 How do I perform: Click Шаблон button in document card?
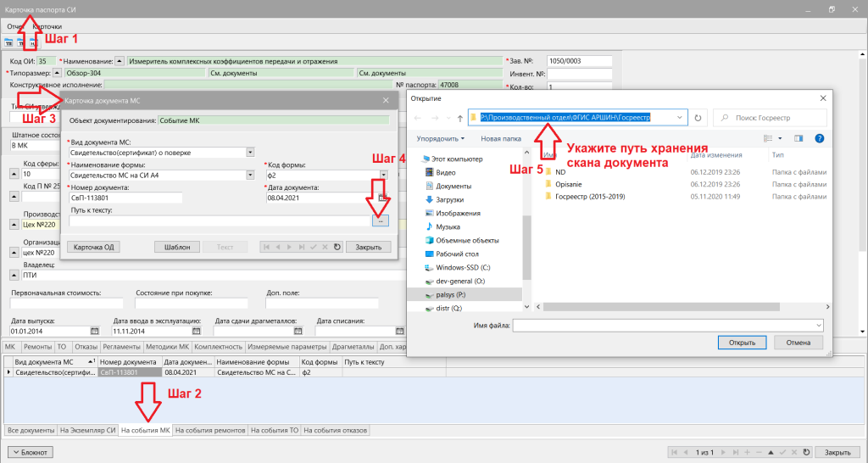[177, 247]
